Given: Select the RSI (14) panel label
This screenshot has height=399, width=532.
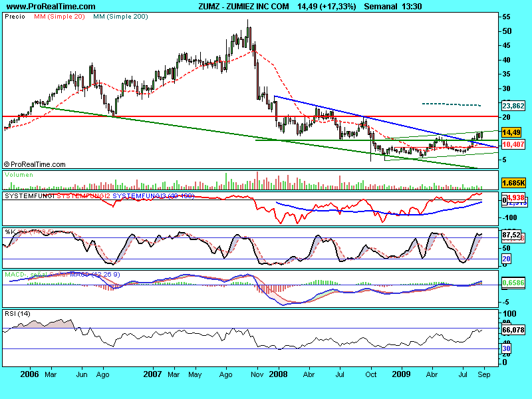Looking at the screenshot, I should coord(17,314).
